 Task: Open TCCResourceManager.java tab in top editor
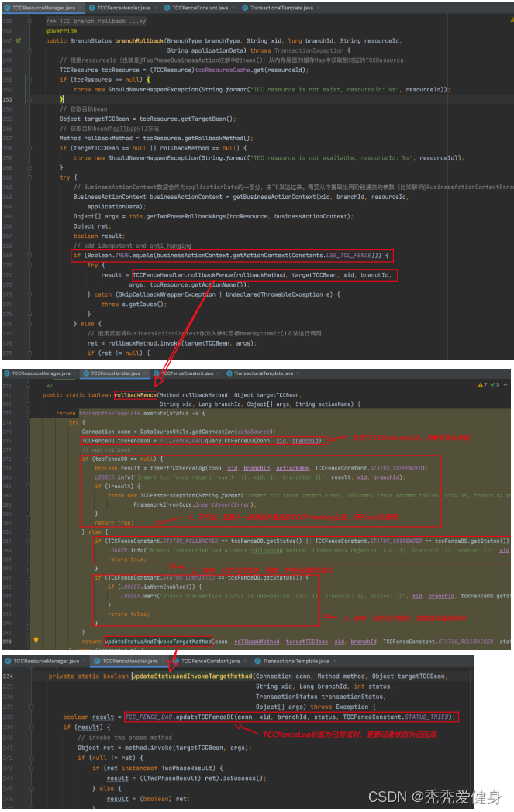pyautogui.click(x=43, y=8)
